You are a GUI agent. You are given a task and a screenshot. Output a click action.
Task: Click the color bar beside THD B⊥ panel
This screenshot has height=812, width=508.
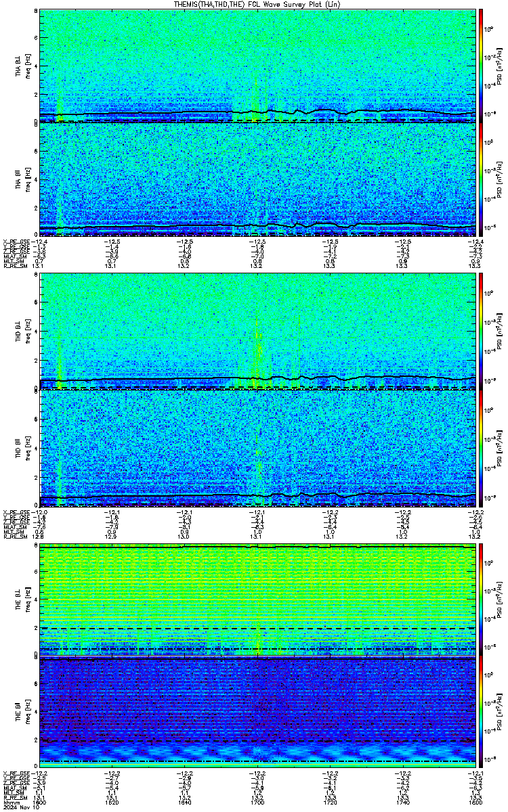[481, 332]
